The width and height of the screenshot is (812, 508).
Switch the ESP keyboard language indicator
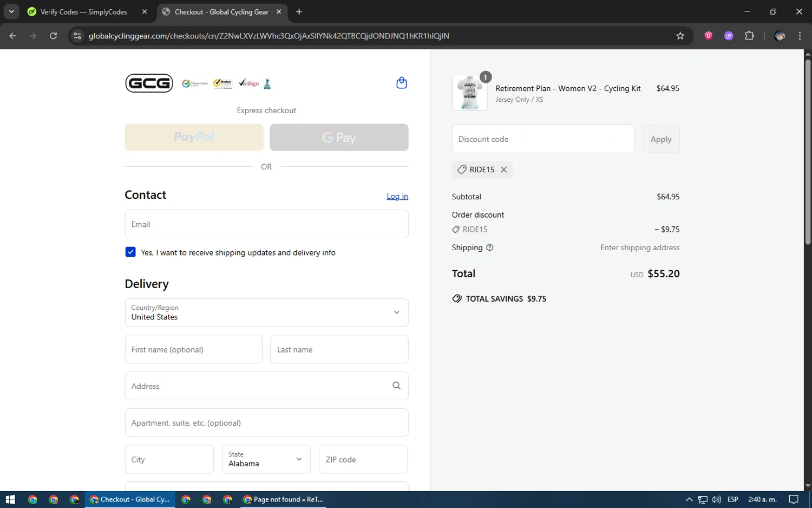(733, 499)
